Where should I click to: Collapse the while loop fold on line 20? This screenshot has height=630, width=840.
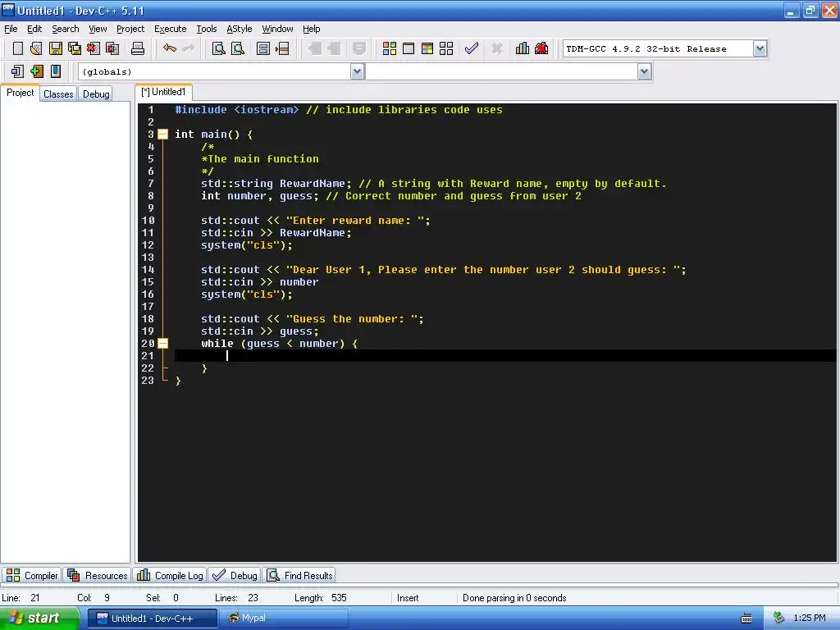163,344
